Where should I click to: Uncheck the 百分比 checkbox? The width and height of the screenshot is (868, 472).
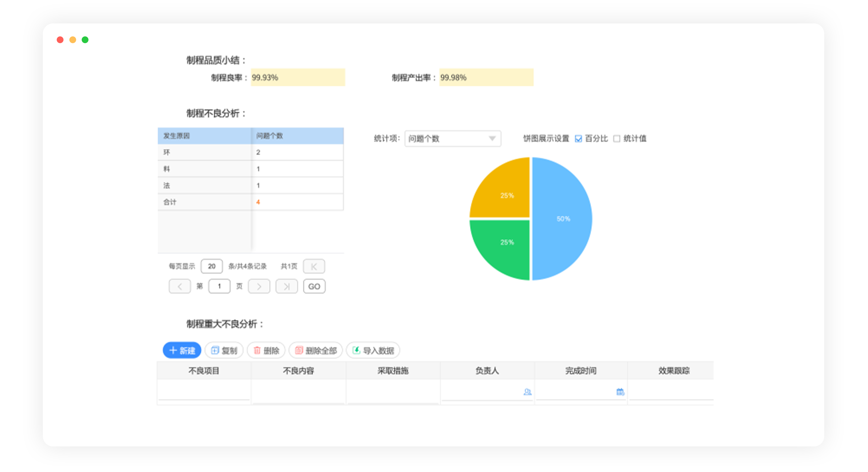578,138
